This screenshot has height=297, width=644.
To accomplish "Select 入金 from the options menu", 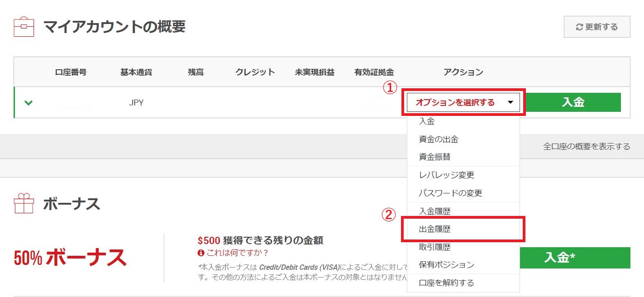I will coord(427,121).
